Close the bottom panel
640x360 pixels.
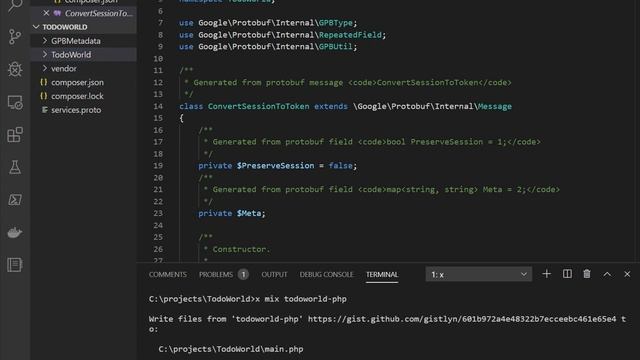pos(627,274)
